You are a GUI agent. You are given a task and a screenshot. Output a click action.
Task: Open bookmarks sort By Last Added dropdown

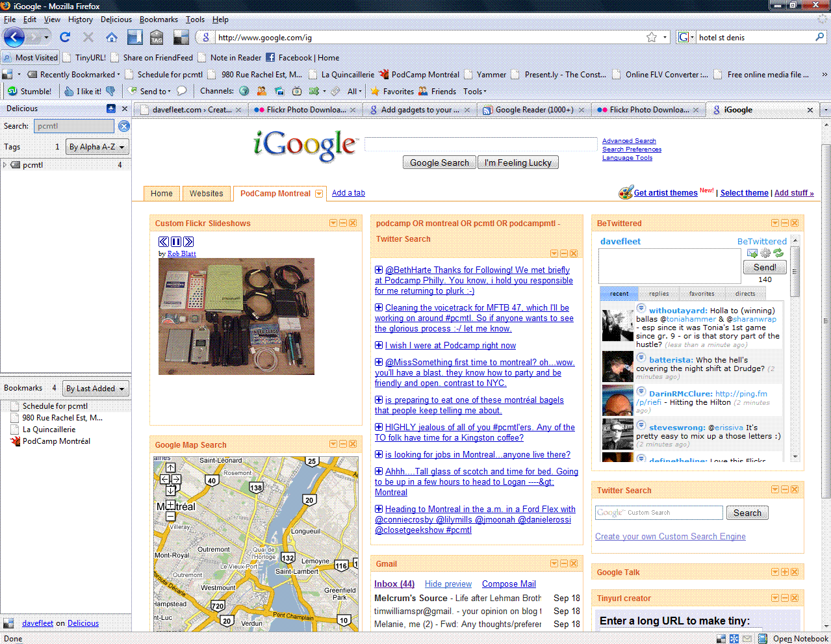pyautogui.click(x=96, y=389)
